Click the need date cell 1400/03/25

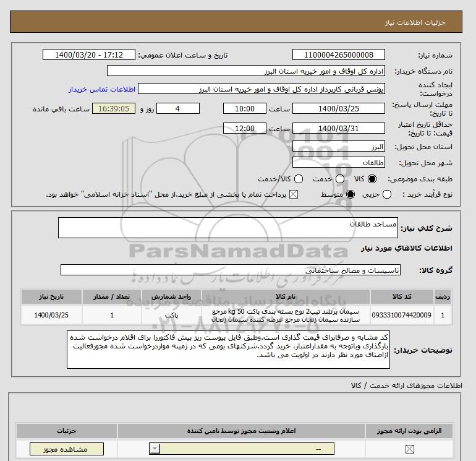51,315
